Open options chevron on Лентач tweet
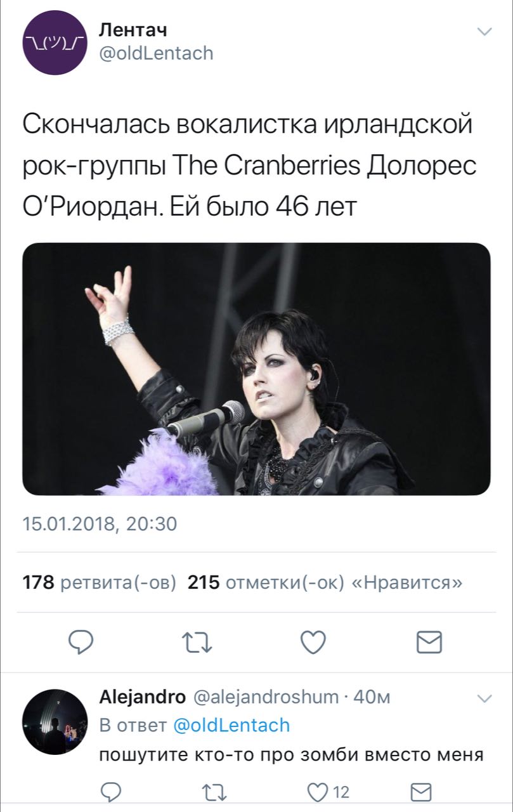 click(x=484, y=32)
